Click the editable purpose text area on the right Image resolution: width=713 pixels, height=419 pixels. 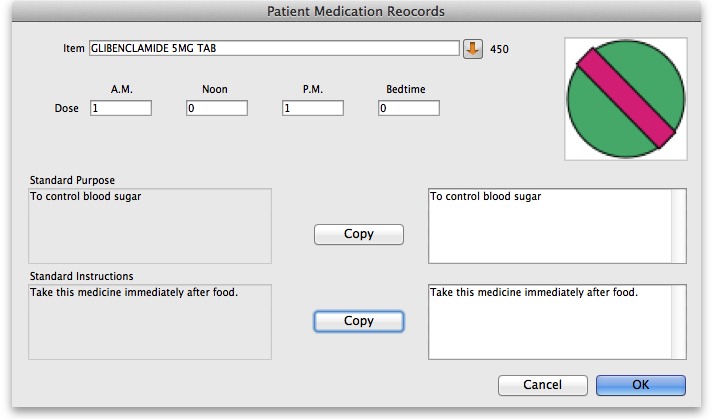click(549, 226)
